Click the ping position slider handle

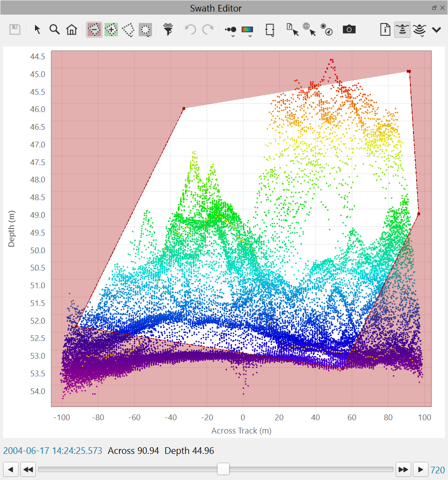[223, 469]
